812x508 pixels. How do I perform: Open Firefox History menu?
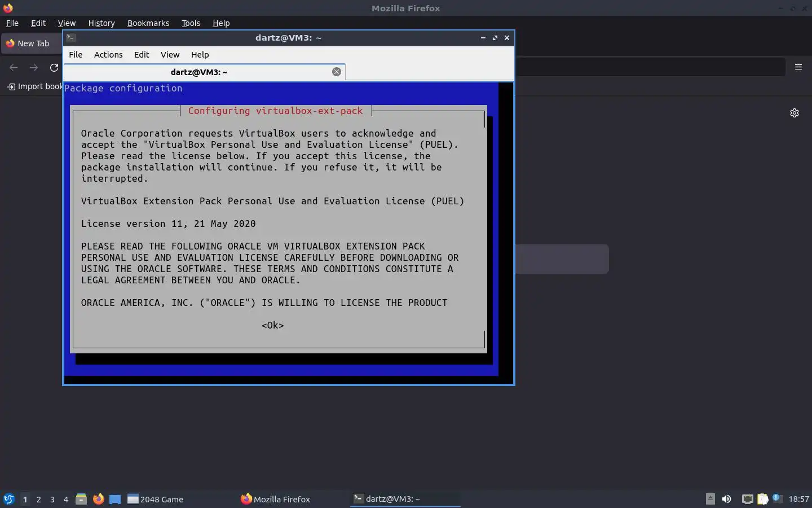click(101, 23)
